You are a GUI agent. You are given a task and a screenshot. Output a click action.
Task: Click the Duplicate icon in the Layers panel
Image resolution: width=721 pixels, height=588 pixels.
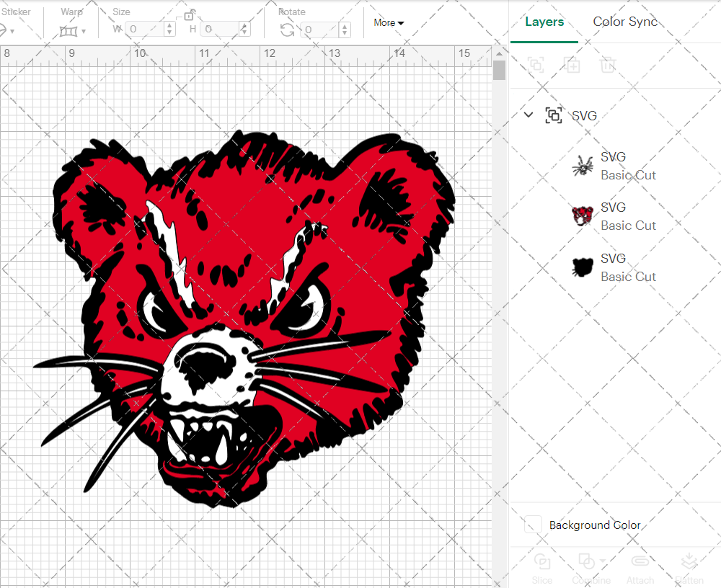pos(572,65)
